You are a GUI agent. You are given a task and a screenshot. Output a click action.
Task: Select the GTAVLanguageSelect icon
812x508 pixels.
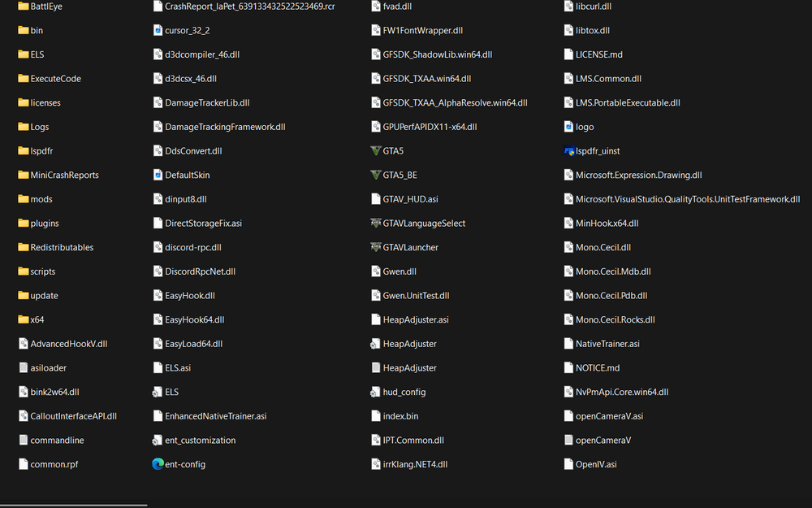coord(376,224)
